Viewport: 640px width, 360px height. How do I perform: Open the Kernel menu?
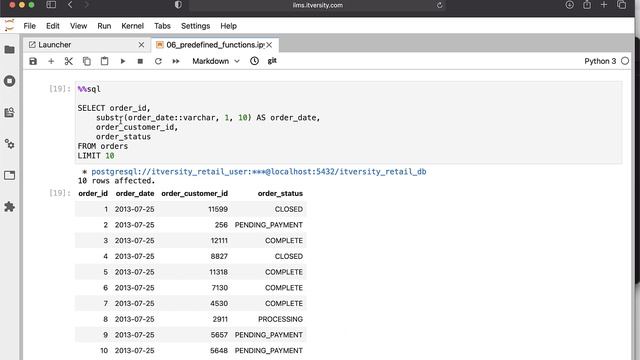pos(133,26)
